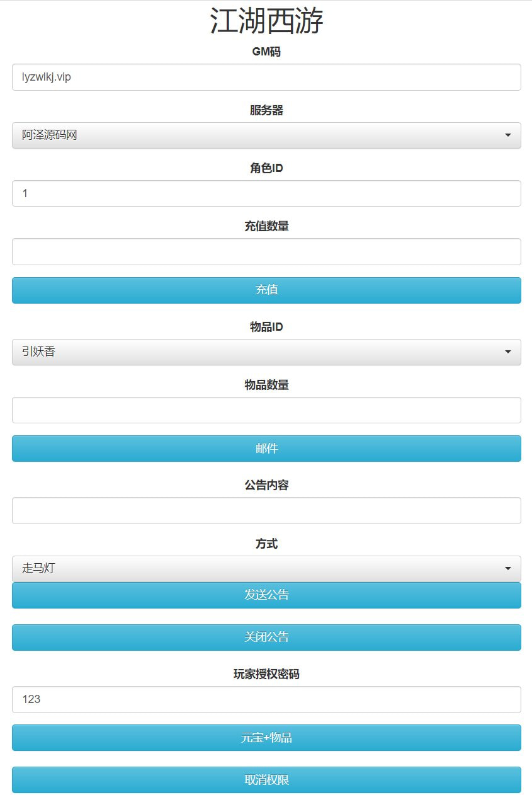Click the 方式 dropdown arrow

pyautogui.click(x=508, y=569)
